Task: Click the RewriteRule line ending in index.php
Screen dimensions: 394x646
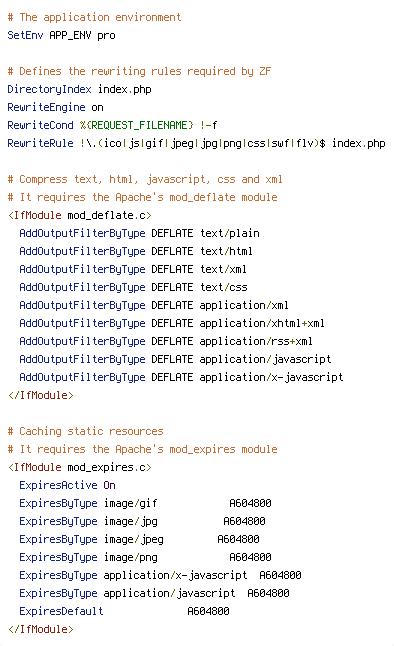Action: click(197, 143)
